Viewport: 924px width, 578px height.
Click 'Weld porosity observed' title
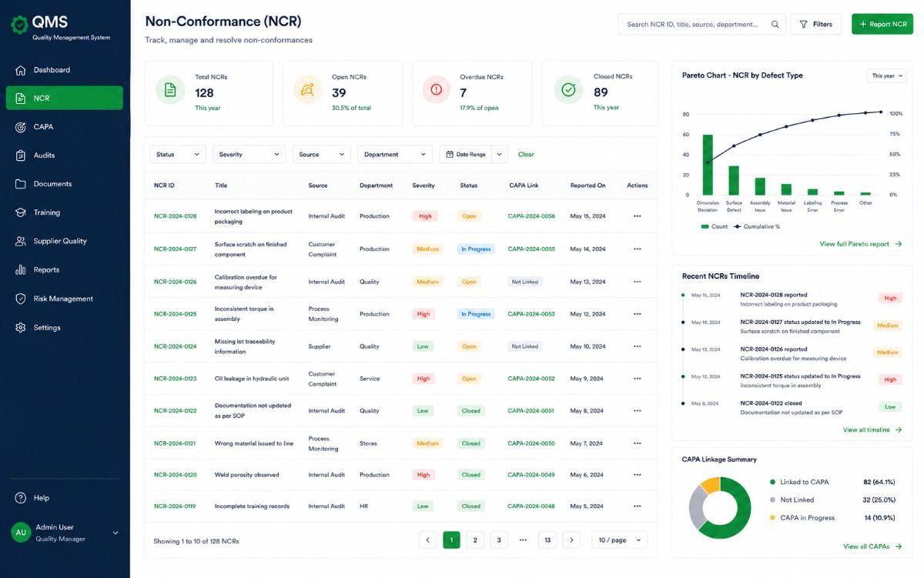pyautogui.click(x=246, y=475)
